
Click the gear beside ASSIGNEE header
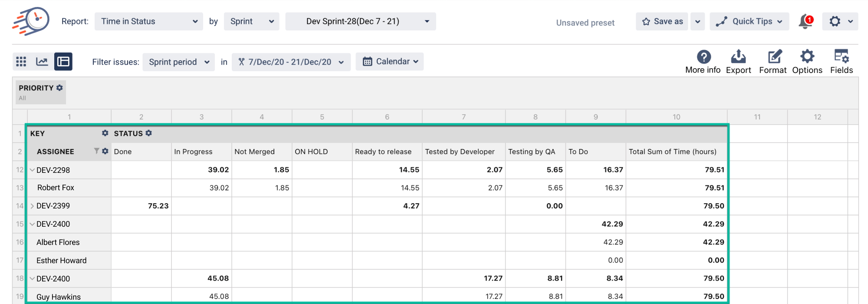click(105, 151)
